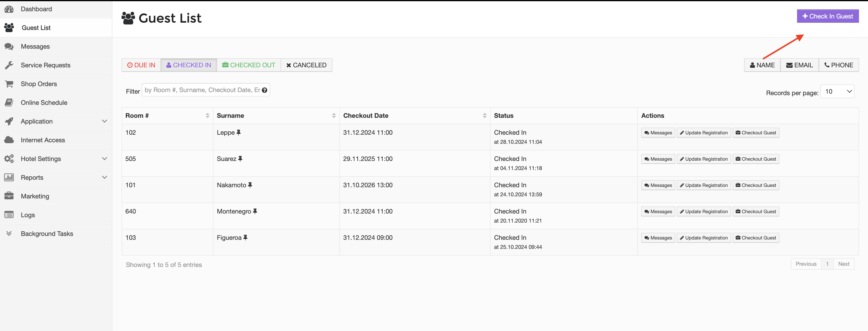Click the Internet Access cloud icon
Viewport: 868px width, 331px height.
click(9, 140)
